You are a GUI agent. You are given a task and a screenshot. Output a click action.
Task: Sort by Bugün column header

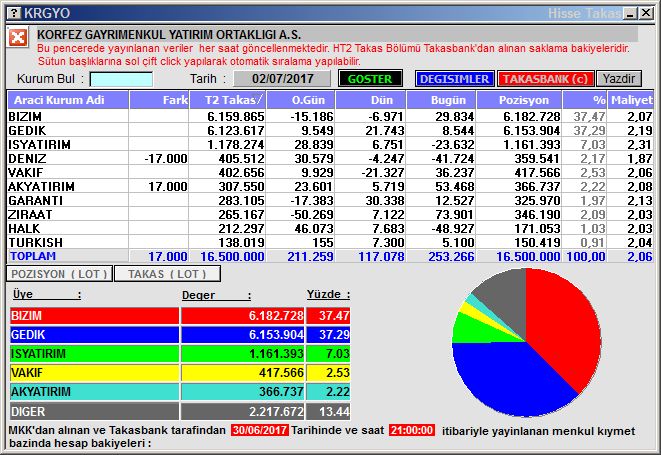(441, 100)
